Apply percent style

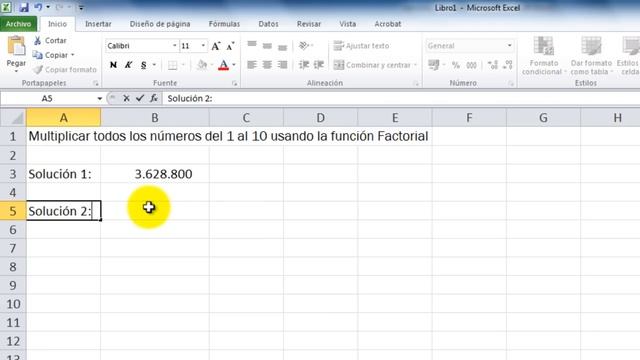[456, 65]
